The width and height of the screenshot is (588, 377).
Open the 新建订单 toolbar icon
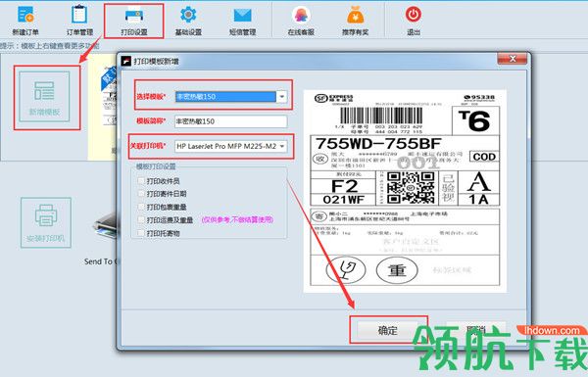[25, 21]
